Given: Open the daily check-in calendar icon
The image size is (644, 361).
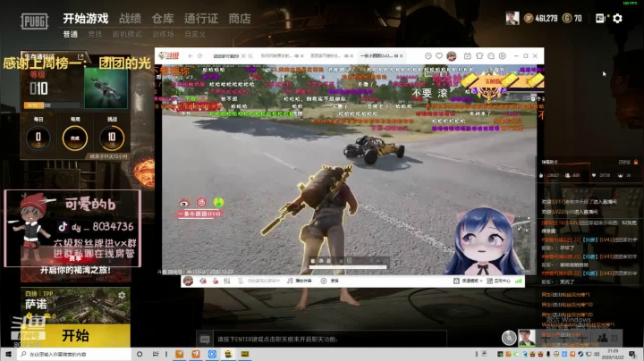Looking at the screenshot, I should pos(468,55).
